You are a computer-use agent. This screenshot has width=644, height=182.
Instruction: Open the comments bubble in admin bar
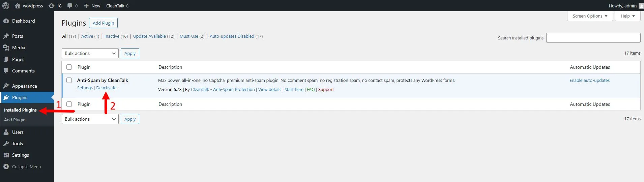click(70, 6)
